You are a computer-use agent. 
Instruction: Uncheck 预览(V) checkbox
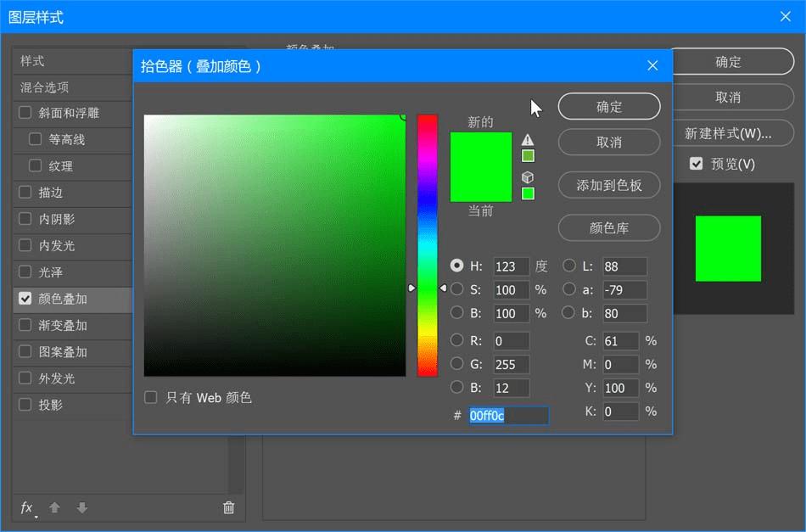point(696,164)
